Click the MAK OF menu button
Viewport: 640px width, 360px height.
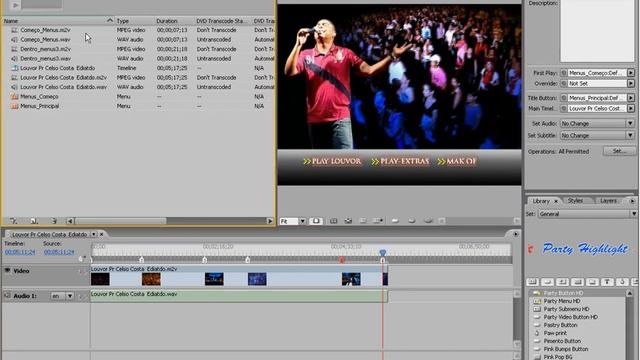click(x=457, y=161)
